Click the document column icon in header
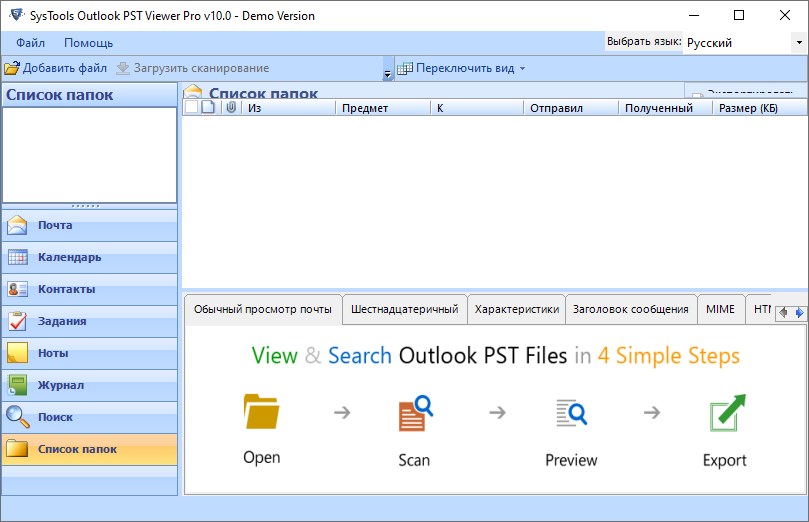 [208, 107]
